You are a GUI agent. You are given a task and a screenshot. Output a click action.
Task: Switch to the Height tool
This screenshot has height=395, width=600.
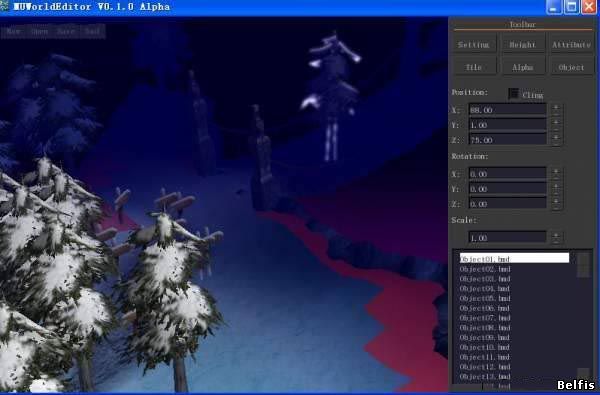pos(523,44)
